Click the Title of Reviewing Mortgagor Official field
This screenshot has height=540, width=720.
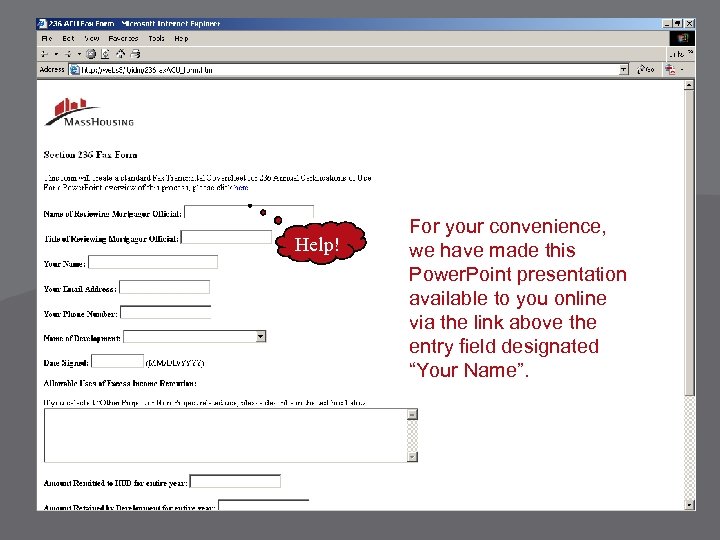pos(226,237)
